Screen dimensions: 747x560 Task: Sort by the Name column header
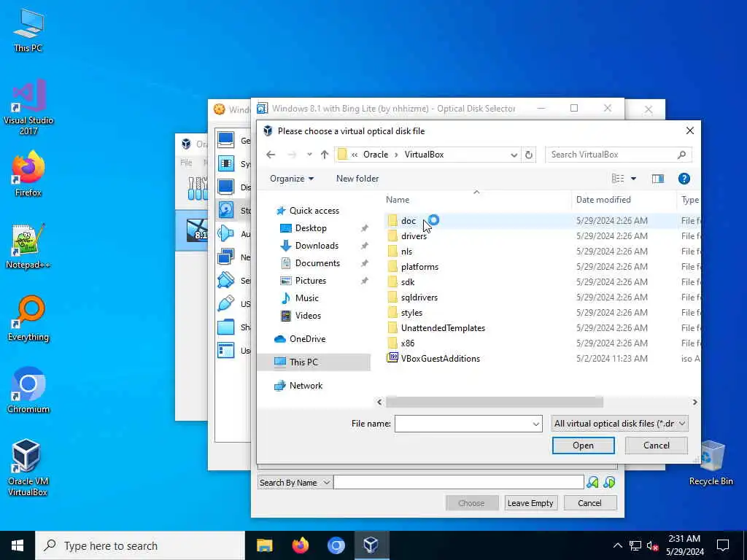click(x=476, y=200)
